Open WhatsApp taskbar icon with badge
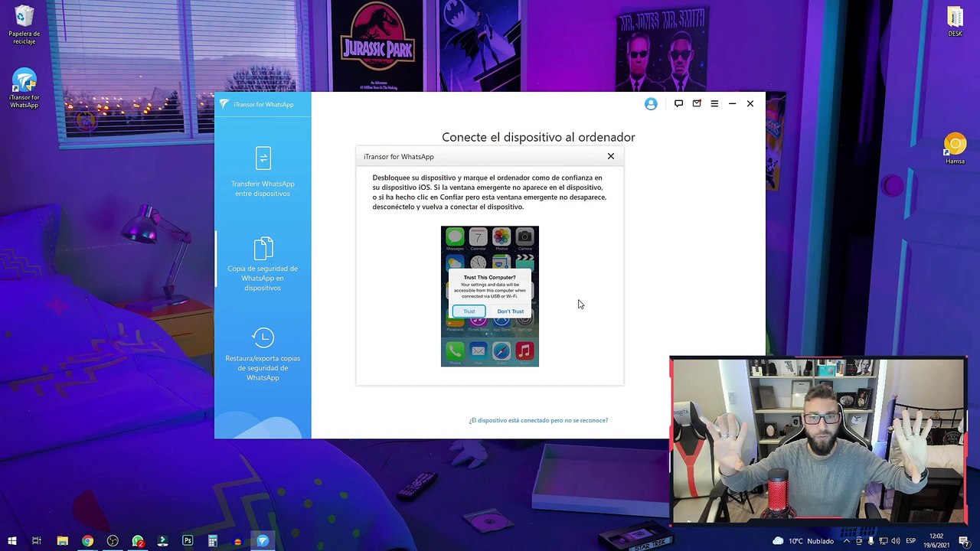Viewport: 980px width, 551px height. (x=138, y=541)
